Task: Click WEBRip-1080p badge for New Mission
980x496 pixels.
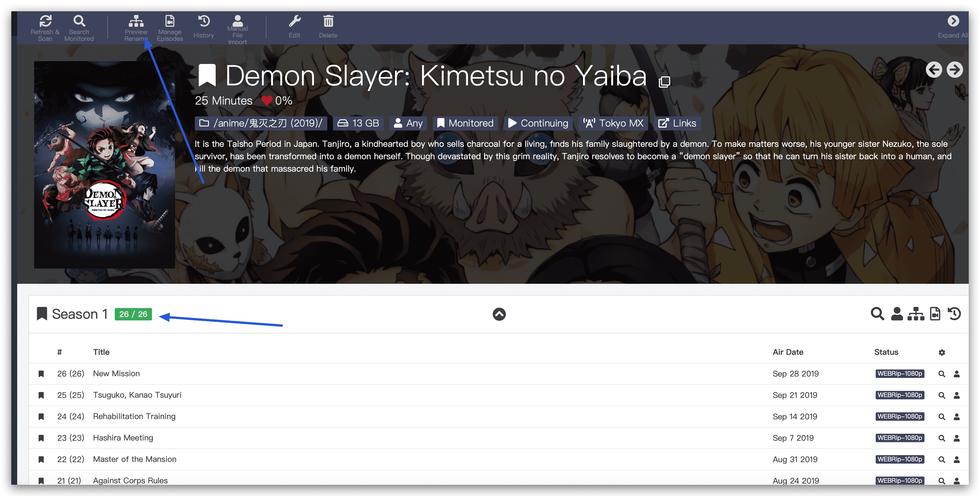Action: [900, 373]
